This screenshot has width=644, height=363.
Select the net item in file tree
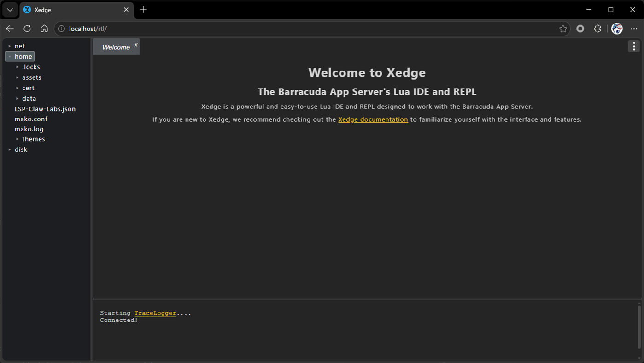(20, 46)
